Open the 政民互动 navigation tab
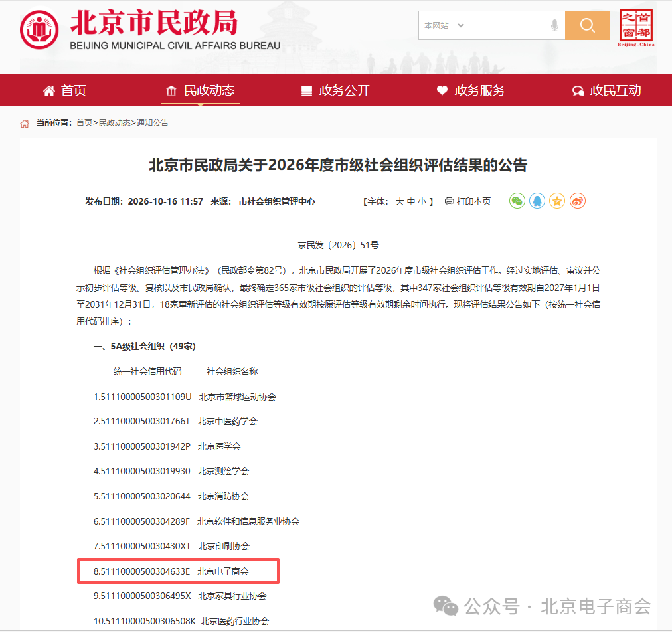This screenshot has width=672, height=633. (606, 90)
